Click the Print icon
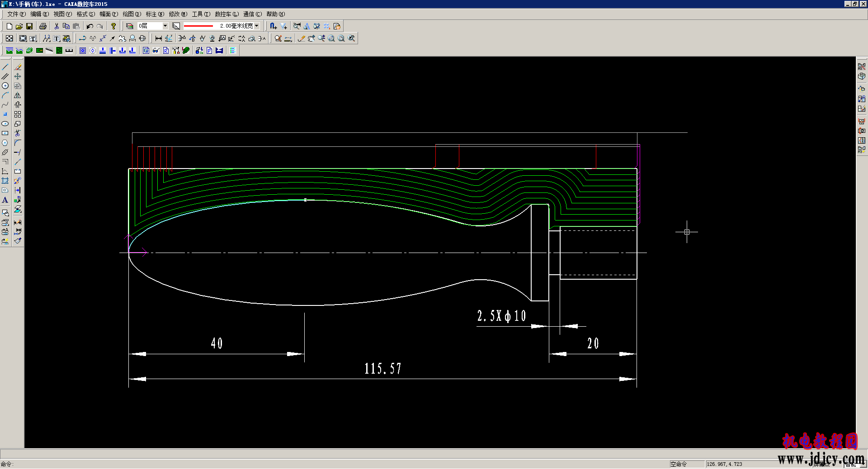Image resolution: width=868 pixels, height=469 pixels. [x=43, y=26]
